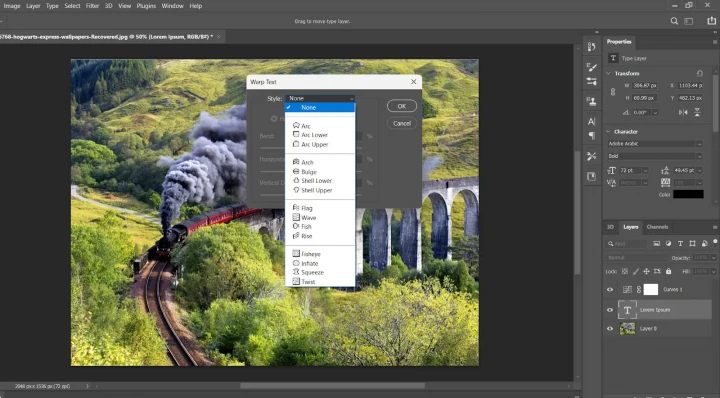The height and width of the screenshot is (398, 720).
Task: Open the History panel icon
Action: 591,46
